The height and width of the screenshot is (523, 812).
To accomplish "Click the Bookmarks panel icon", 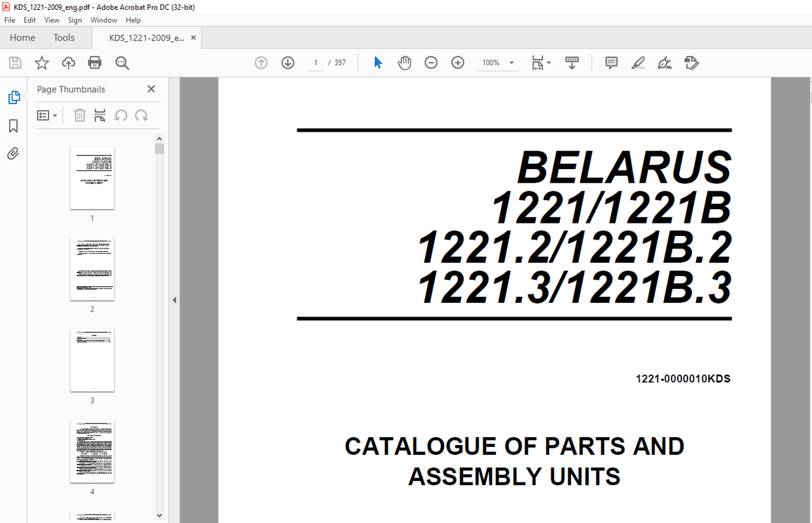I will tap(13, 126).
